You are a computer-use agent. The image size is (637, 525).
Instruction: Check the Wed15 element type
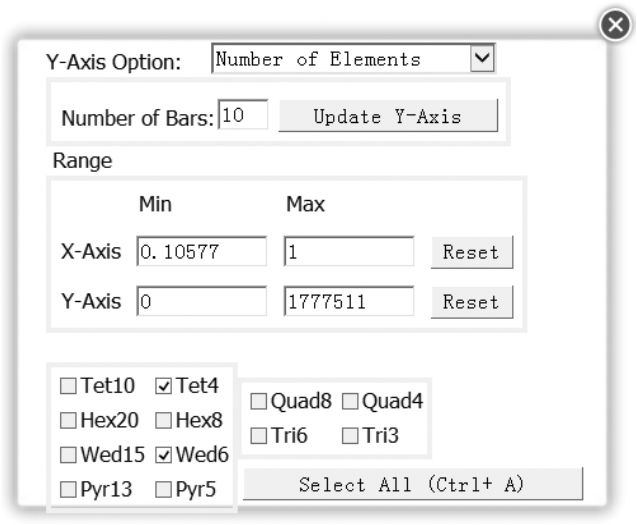69,456
